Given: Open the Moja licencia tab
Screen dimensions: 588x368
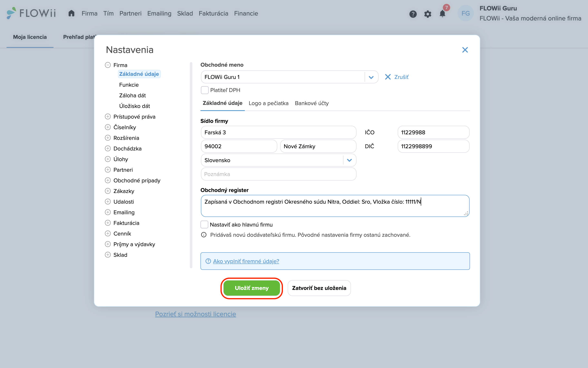Looking at the screenshot, I should click(x=30, y=37).
